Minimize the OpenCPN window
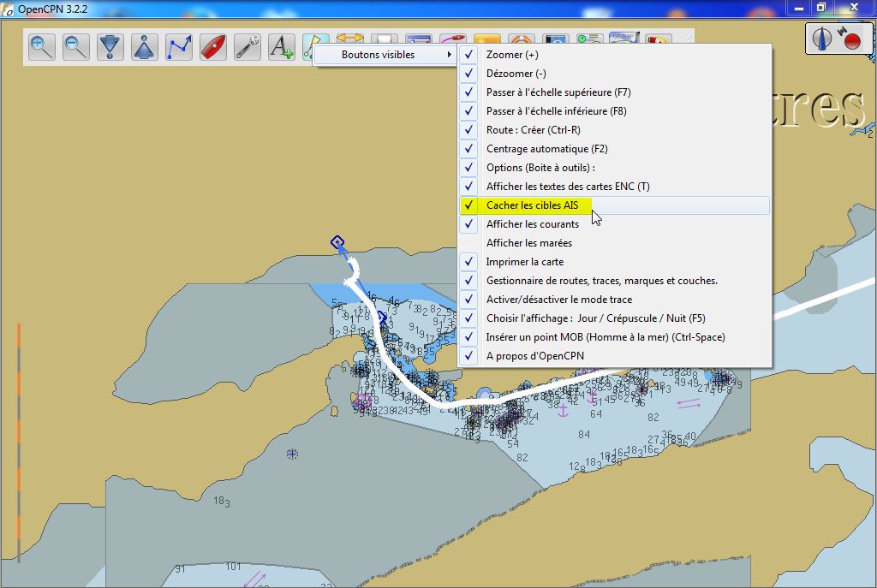 tap(799, 8)
